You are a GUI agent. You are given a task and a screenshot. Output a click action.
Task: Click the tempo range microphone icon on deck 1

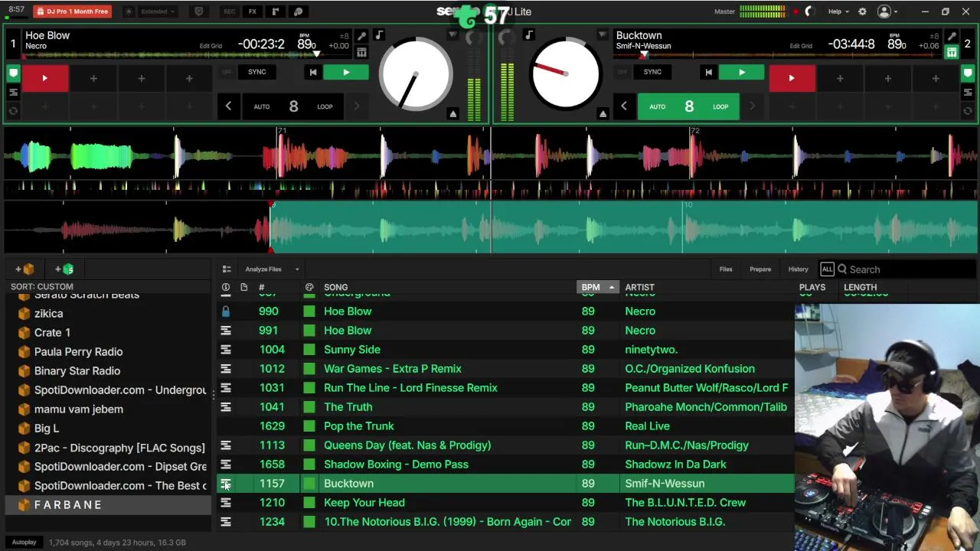361,37
